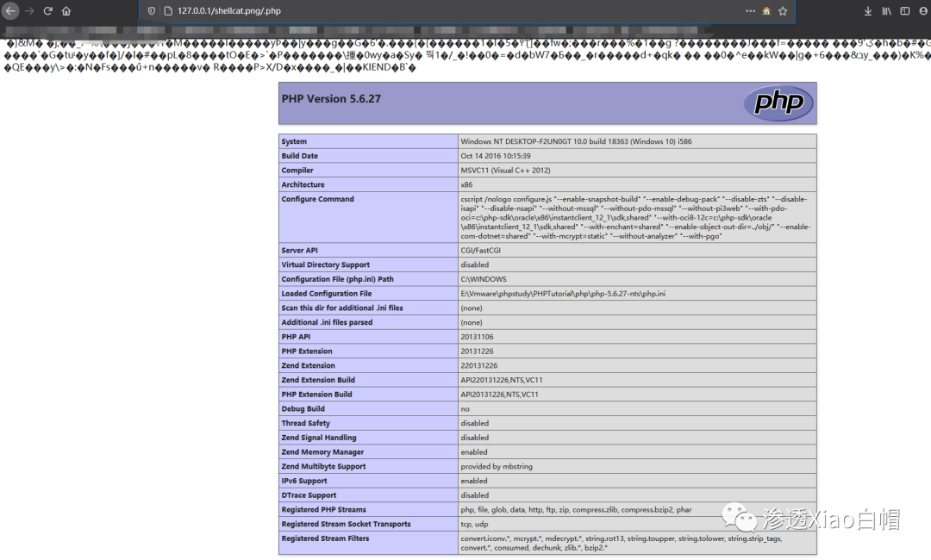This screenshot has height=560, width=931.
Task: Select the Zend Extension value '220131226'
Action: point(479,365)
